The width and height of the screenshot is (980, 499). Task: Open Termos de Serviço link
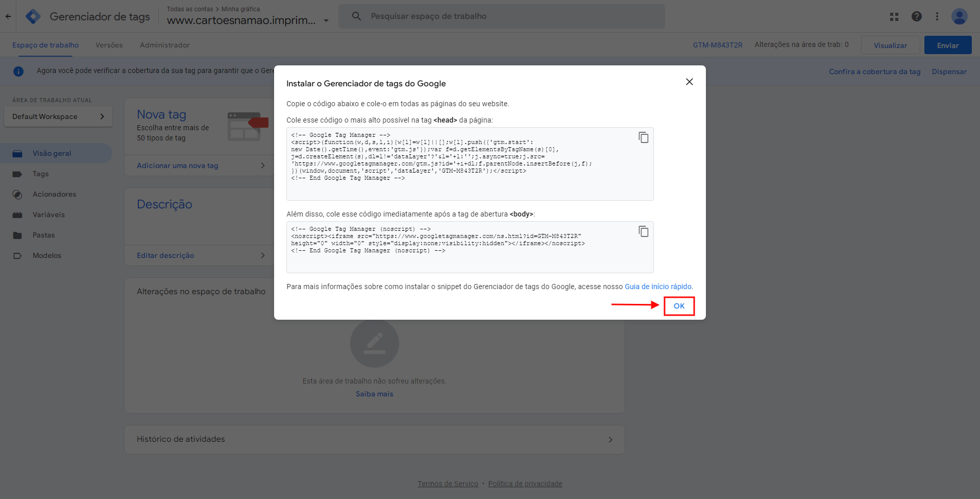click(448, 484)
